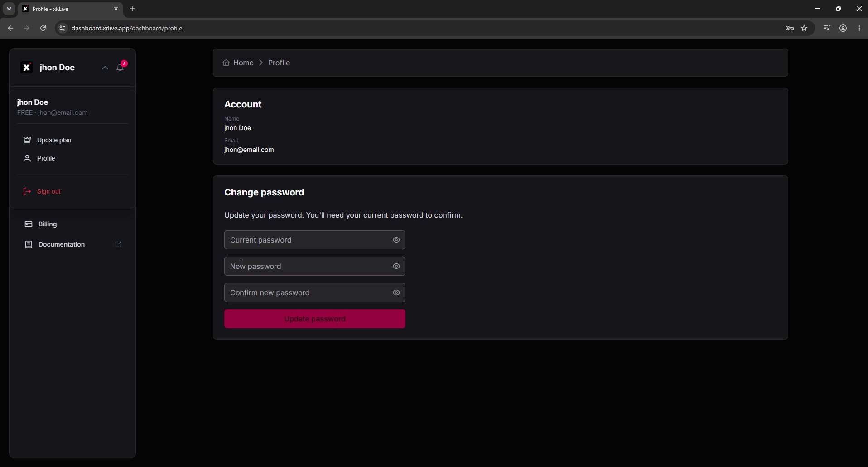Select the Profile - xRLive tab
The height and width of the screenshot is (467, 868).
point(70,9)
